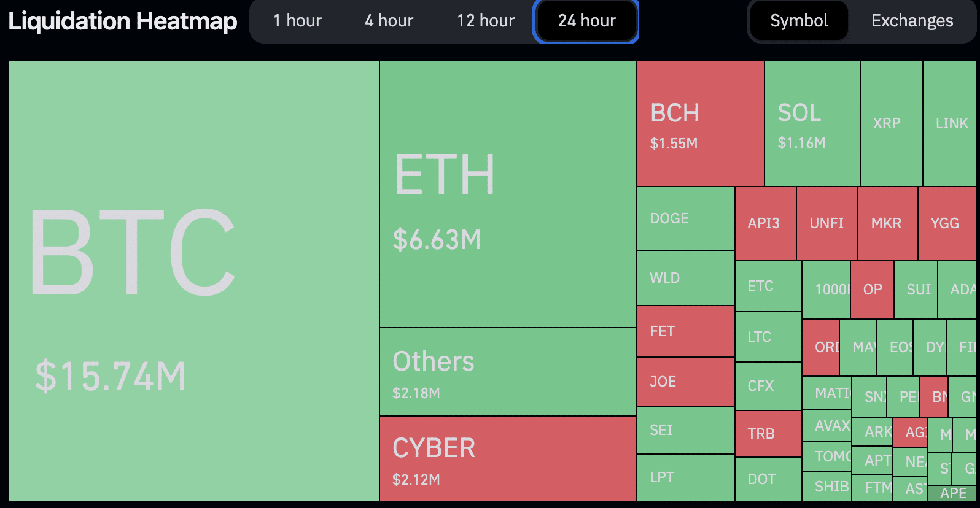
Task: Click the red BCH $1.55M tile
Action: click(x=701, y=124)
